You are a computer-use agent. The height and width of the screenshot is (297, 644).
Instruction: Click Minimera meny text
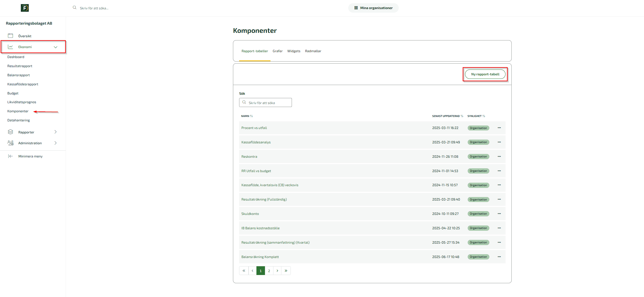point(31,156)
